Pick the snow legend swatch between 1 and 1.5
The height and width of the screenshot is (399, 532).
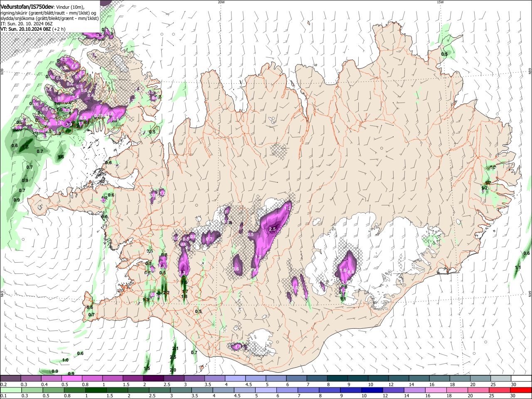[112, 379]
